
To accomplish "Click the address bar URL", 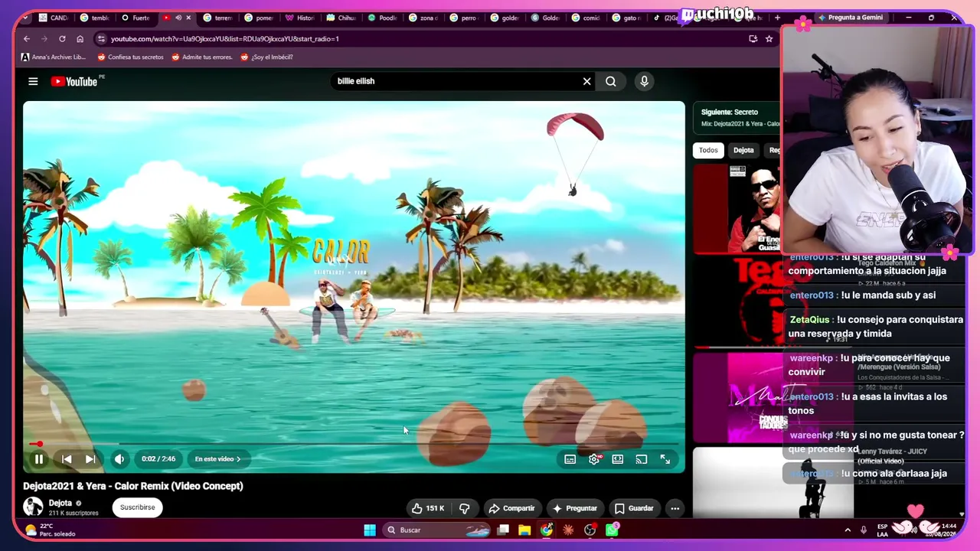I will pyautogui.click(x=225, y=39).
